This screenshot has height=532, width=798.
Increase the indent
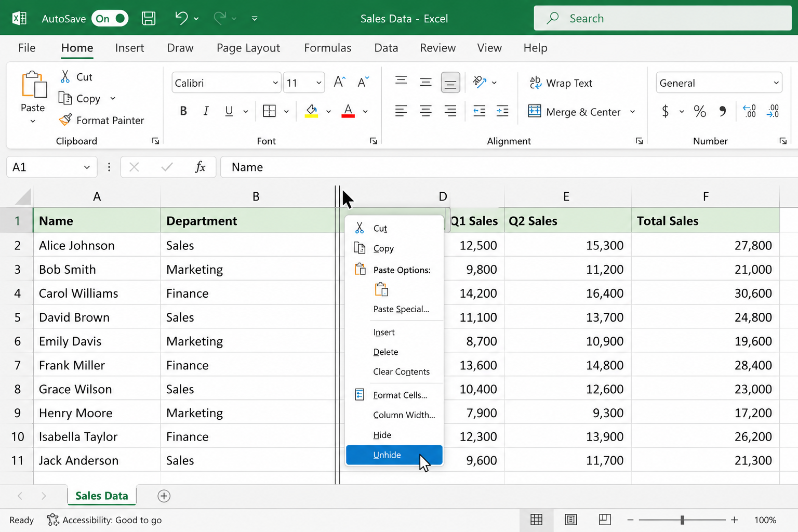click(502, 111)
